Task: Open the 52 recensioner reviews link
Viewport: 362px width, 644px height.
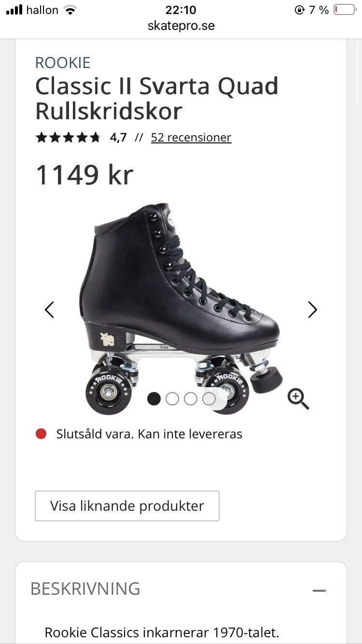Action: pos(191,138)
